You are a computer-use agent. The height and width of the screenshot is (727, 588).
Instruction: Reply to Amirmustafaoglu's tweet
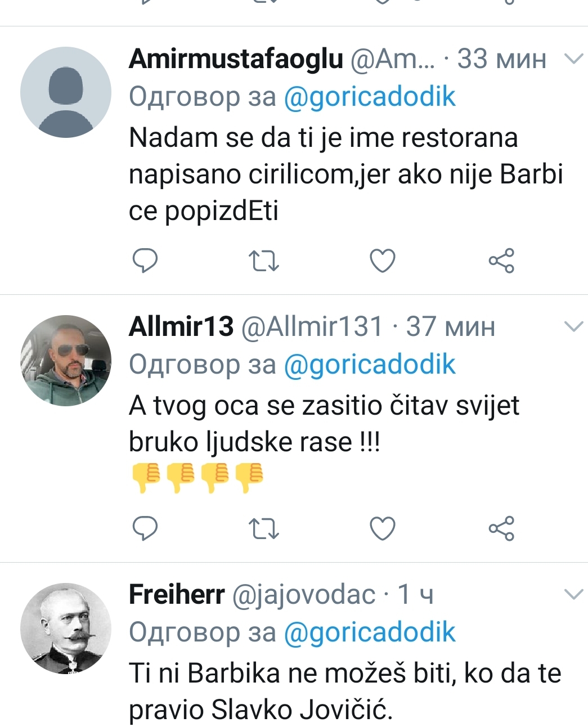(x=145, y=261)
